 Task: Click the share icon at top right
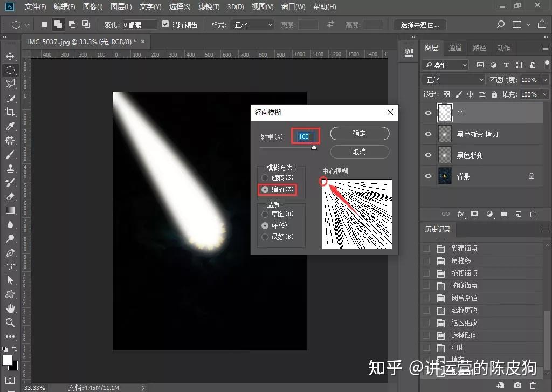(542, 24)
